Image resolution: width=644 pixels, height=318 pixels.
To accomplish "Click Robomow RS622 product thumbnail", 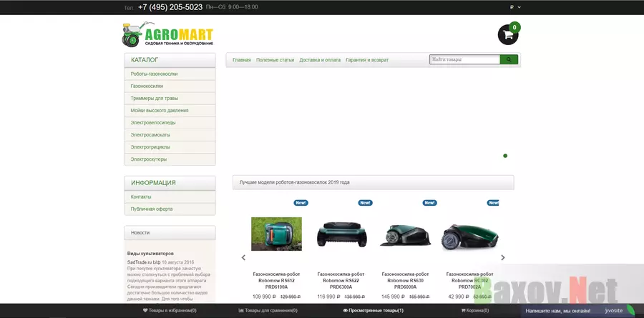I will click(342, 234).
